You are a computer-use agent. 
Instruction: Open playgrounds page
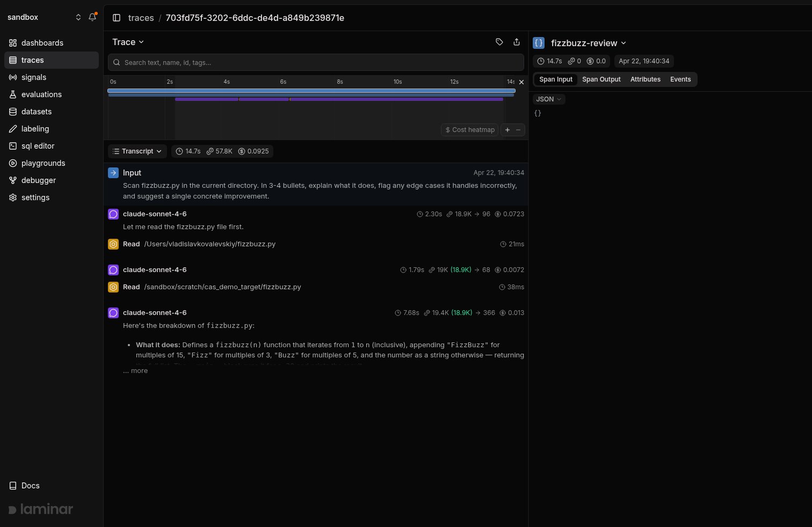tap(52, 163)
